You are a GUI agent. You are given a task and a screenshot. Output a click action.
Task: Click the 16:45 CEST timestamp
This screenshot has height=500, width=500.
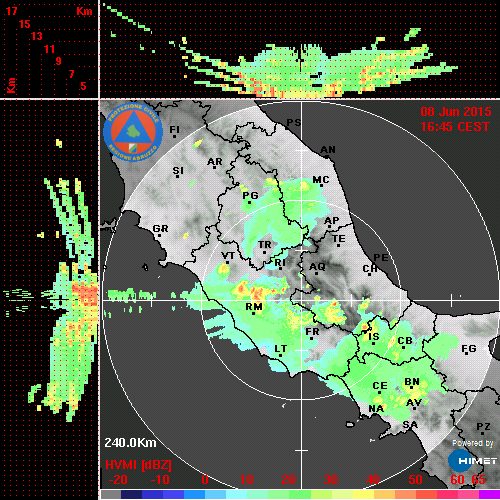click(455, 127)
